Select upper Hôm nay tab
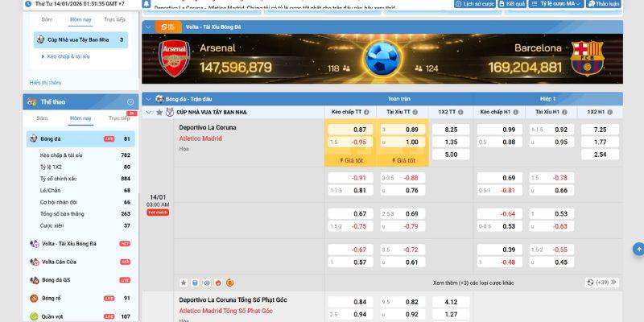This screenshot has height=322, width=644. [80, 19]
